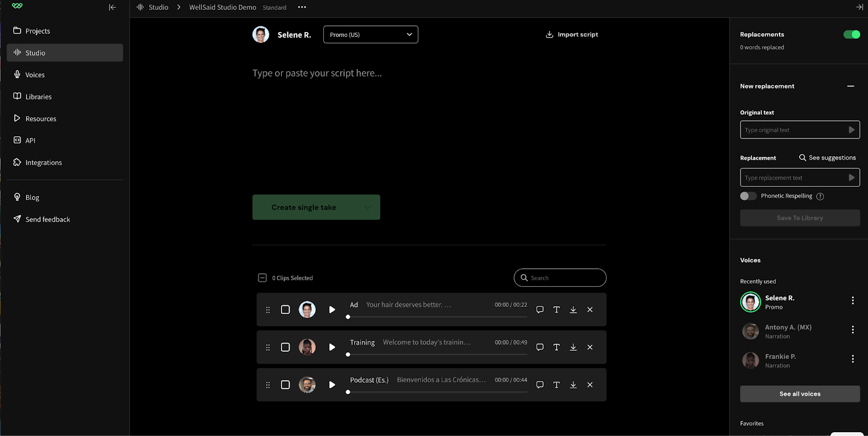The image size is (868, 436).
Task: Turn off the Replacements toggle
Action: pos(851,34)
